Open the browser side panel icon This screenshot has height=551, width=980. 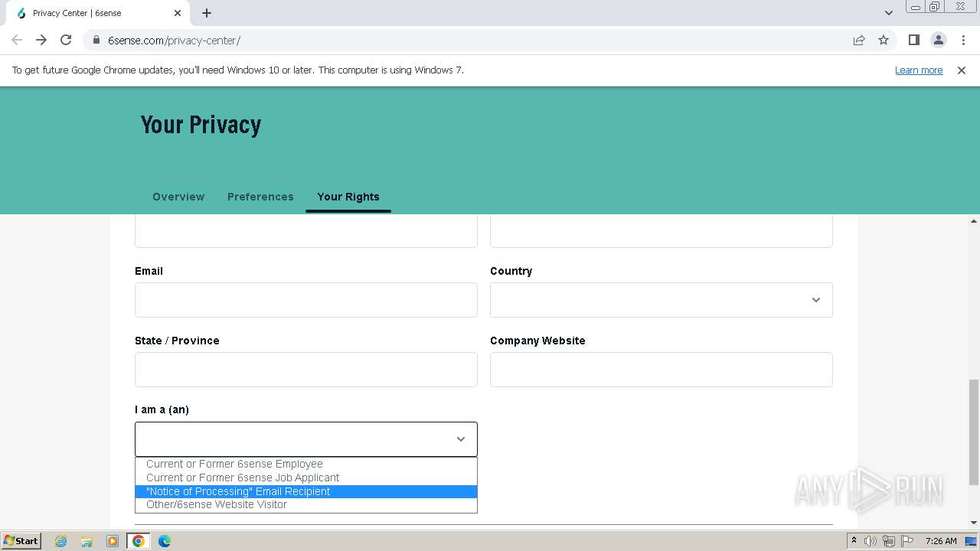click(x=914, y=40)
